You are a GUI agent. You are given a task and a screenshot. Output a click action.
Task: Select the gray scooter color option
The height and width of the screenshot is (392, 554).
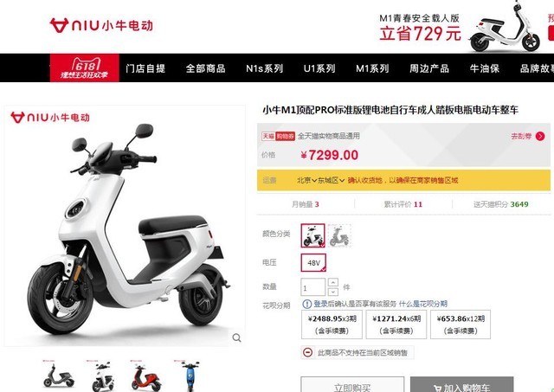coord(339,235)
